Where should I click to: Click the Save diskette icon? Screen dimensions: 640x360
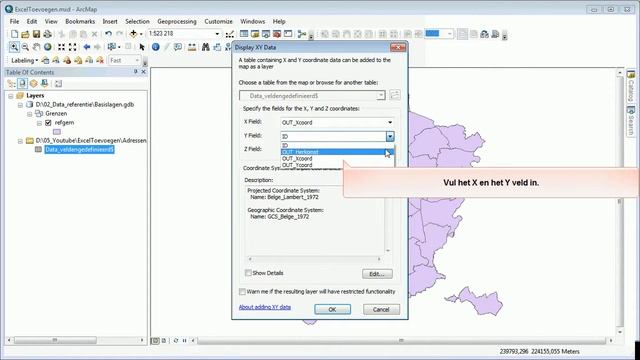(x=36, y=34)
